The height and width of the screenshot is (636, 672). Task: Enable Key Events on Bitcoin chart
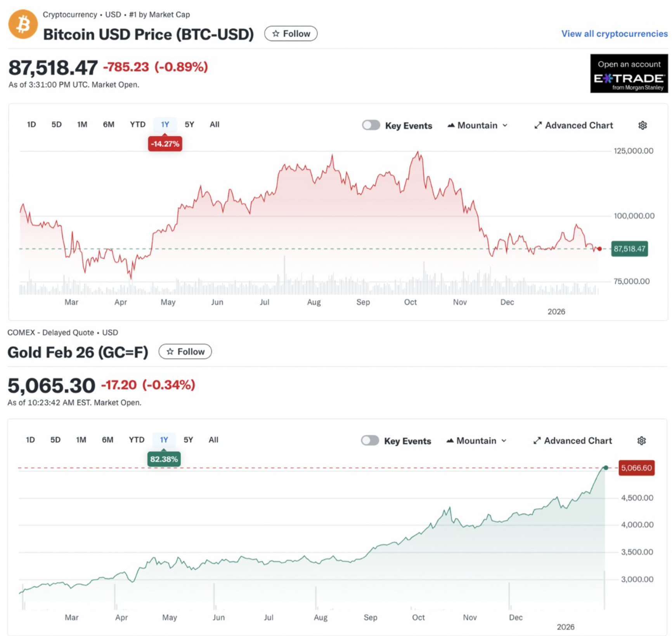371,125
